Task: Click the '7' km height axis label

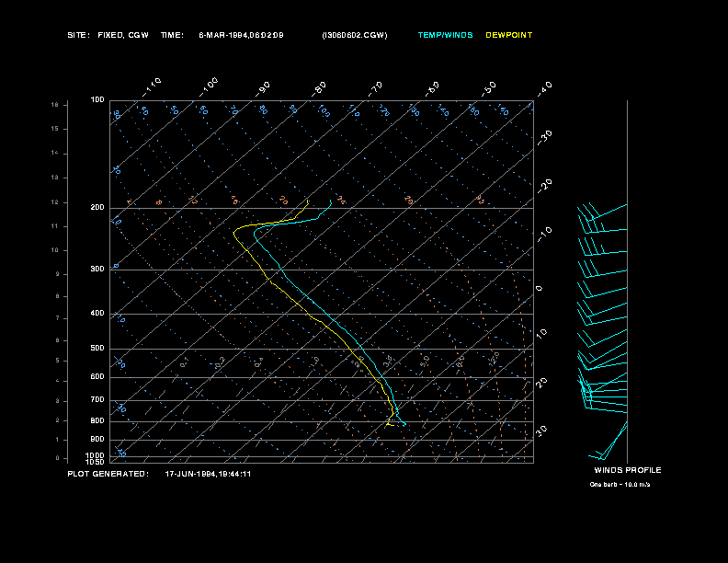Action: (x=58, y=318)
